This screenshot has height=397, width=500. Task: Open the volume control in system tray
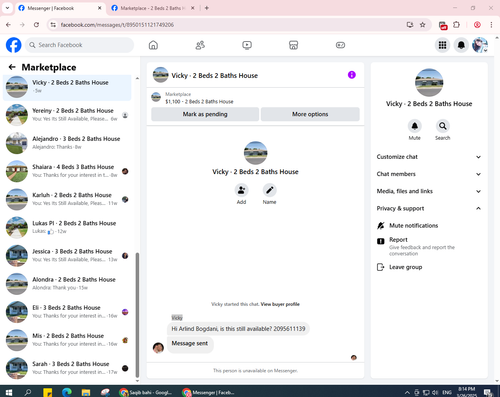coord(435,393)
